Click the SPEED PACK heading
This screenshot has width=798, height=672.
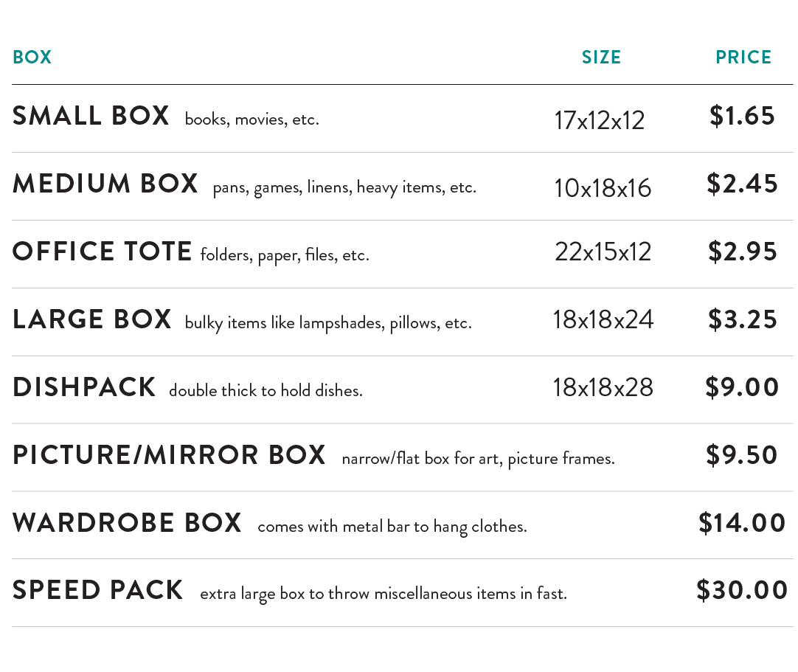tap(97, 590)
